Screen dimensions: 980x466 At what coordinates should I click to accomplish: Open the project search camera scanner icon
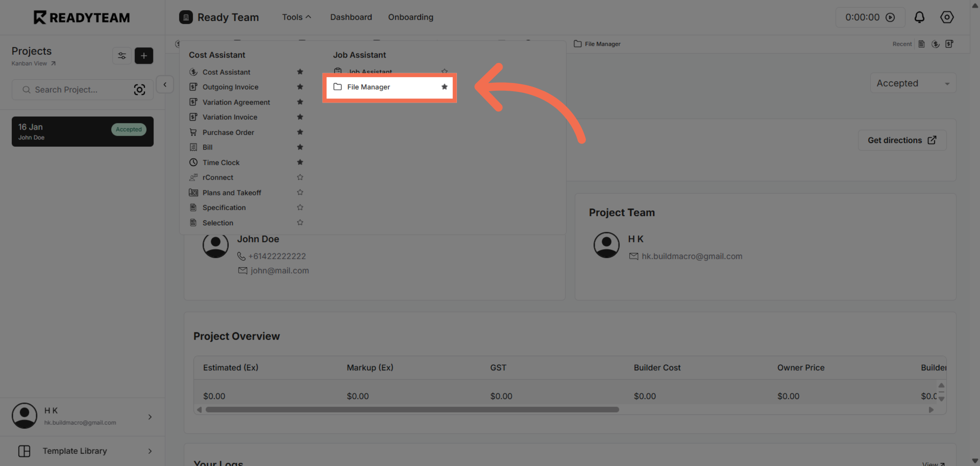(x=140, y=90)
